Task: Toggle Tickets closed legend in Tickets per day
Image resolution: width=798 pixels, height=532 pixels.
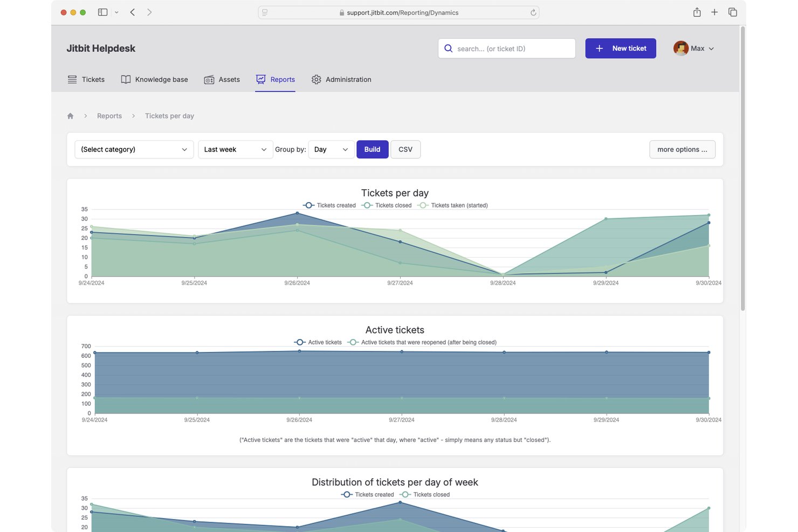Action: pos(387,205)
